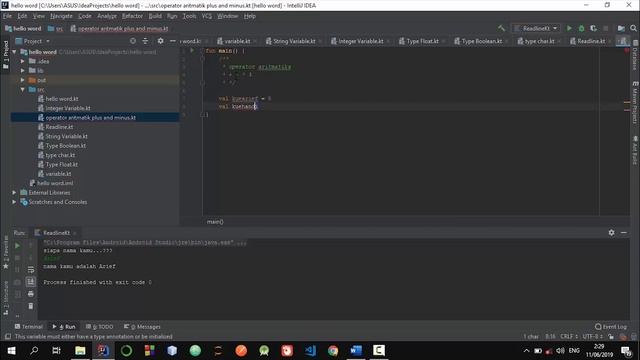
Task: Open File Explorer from taskbar
Action: 80,351
